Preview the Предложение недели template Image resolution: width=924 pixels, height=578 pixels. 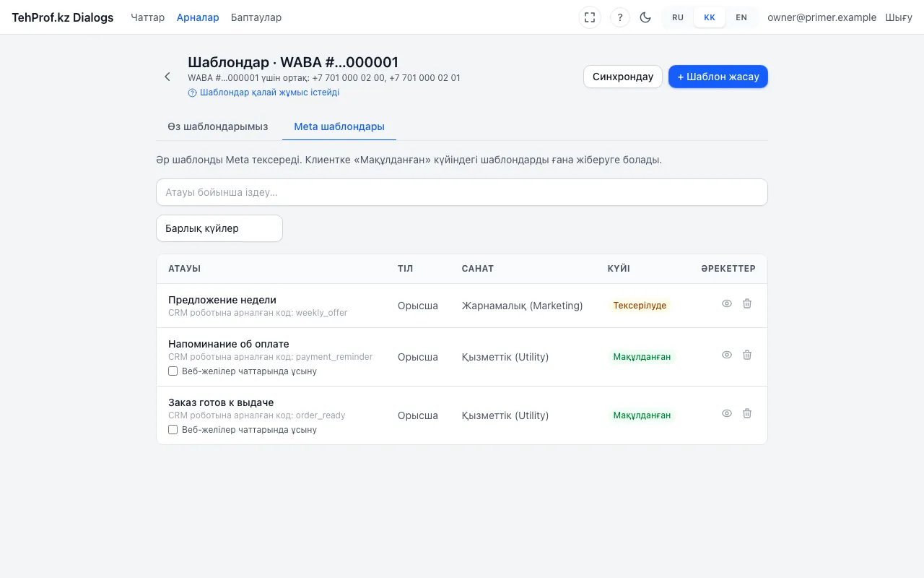click(x=727, y=303)
